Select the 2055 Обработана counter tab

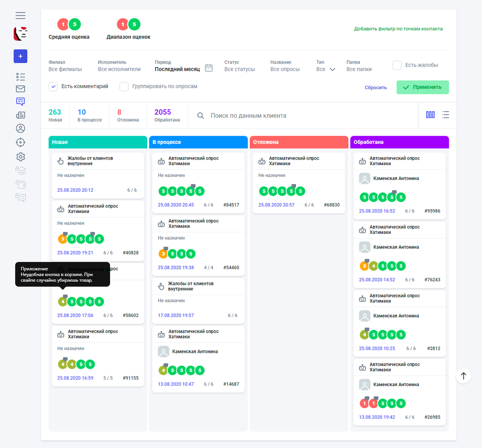[x=167, y=115]
